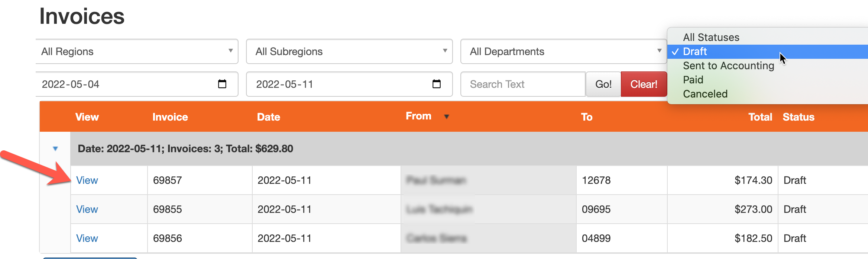Select Paid status option
This screenshot has height=259, width=868.
tap(693, 80)
